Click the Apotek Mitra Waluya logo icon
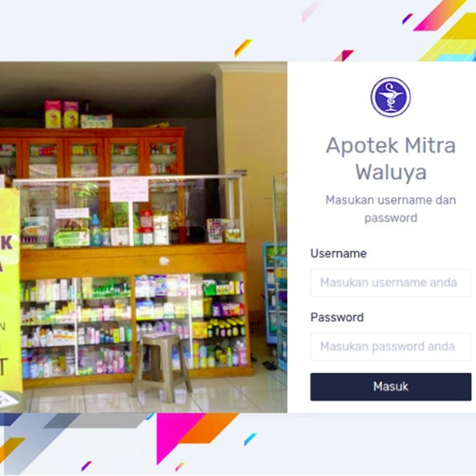Viewport: 476px width, 476px height. click(x=390, y=97)
